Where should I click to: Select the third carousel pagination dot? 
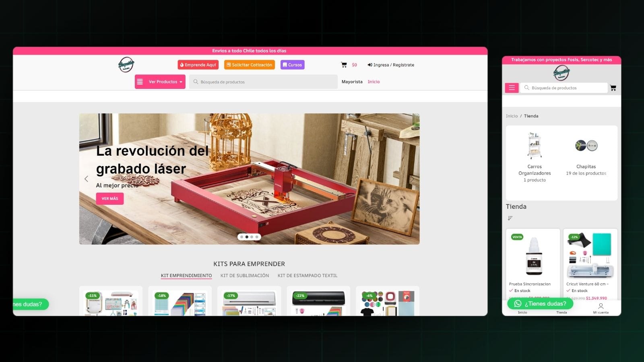coord(252,237)
